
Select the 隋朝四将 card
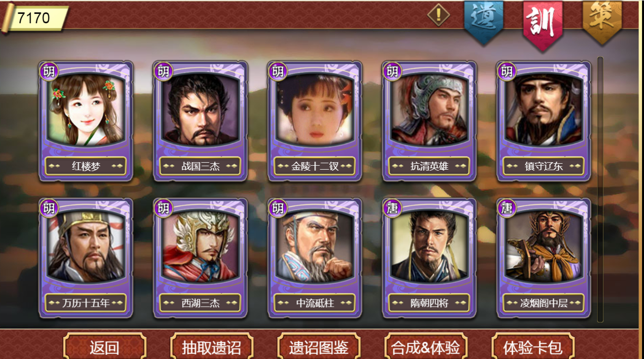[429, 258]
